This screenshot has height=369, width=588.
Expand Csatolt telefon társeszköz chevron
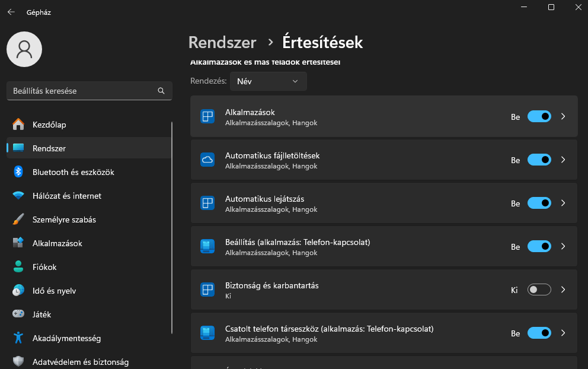(x=563, y=333)
